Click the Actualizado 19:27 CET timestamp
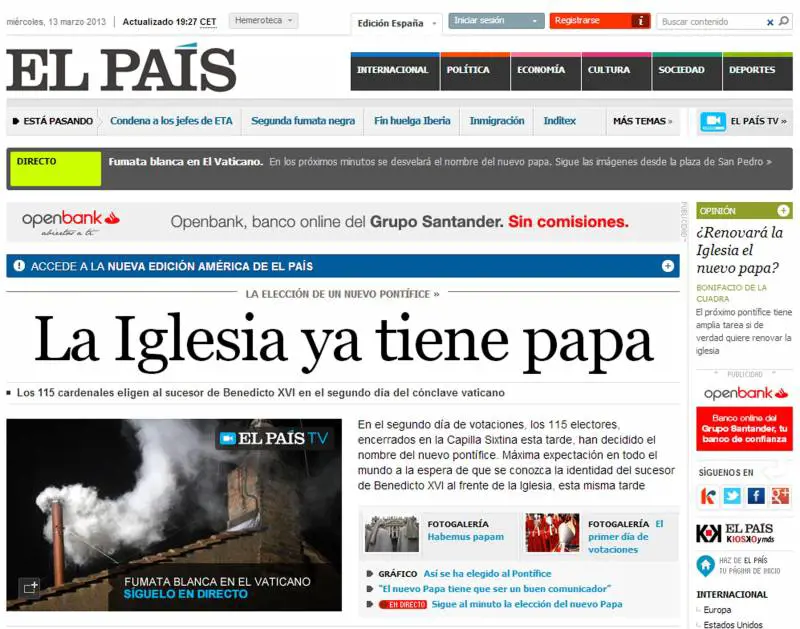 [169, 22]
